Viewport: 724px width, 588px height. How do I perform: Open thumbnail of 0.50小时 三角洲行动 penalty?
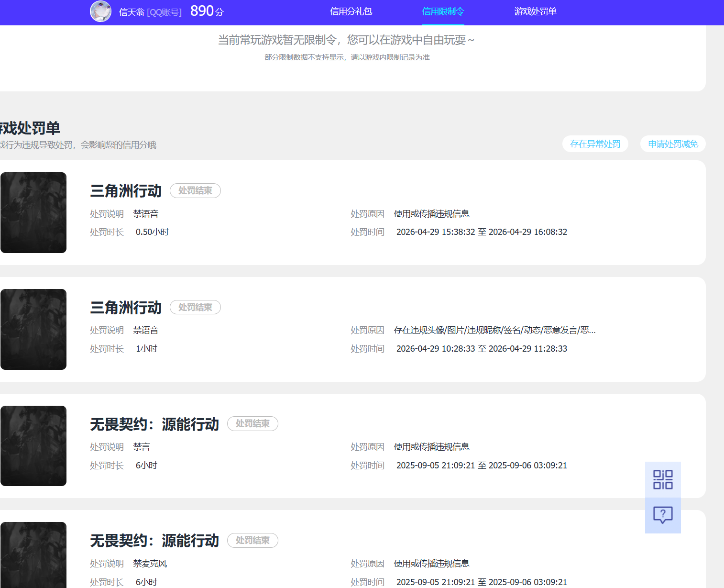[33, 212]
